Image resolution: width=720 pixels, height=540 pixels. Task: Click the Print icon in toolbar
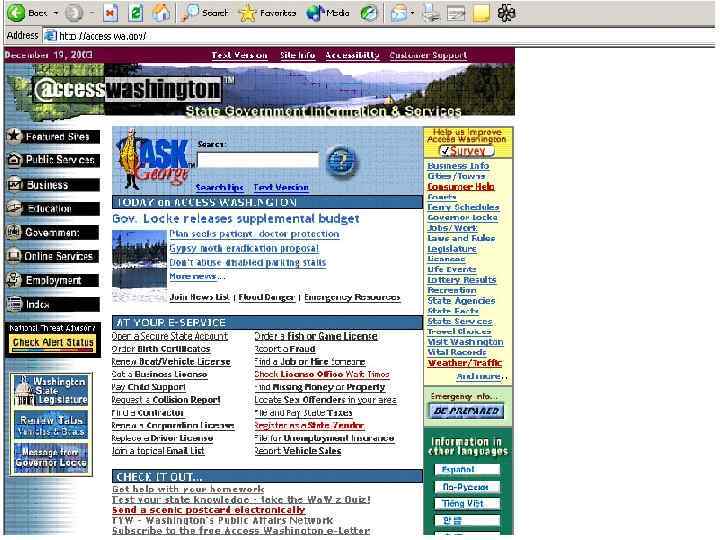point(431,13)
